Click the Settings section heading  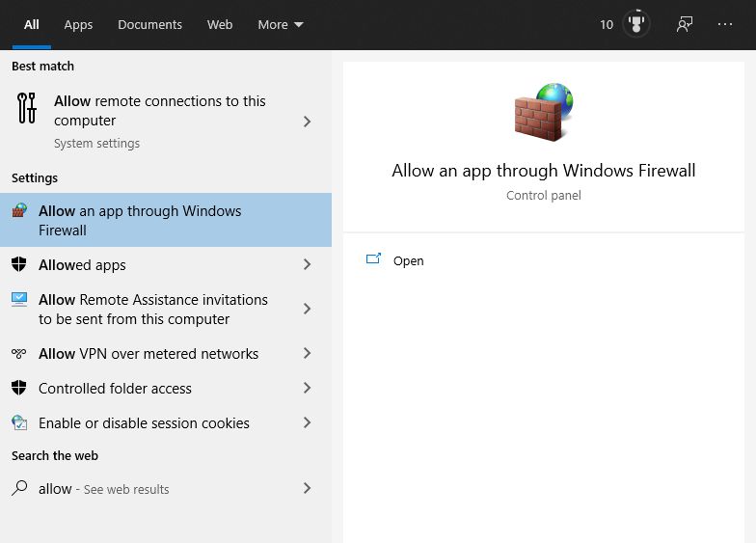point(35,177)
